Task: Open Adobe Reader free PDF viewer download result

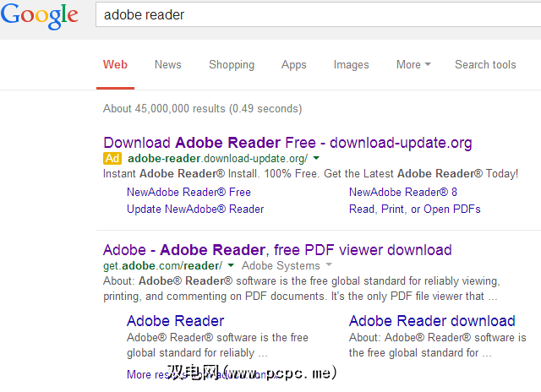Action: pyautogui.click(x=277, y=250)
